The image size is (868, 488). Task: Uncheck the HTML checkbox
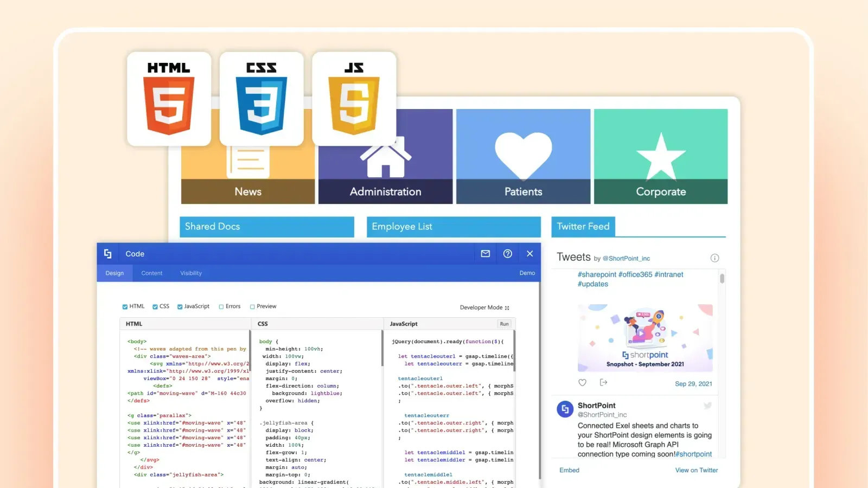coord(124,306)
